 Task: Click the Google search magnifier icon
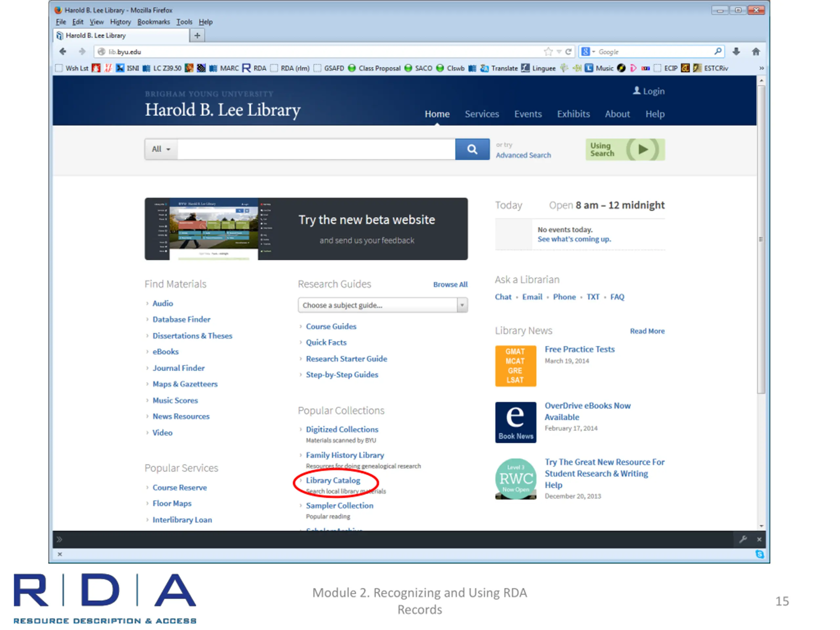click(717, 51)
